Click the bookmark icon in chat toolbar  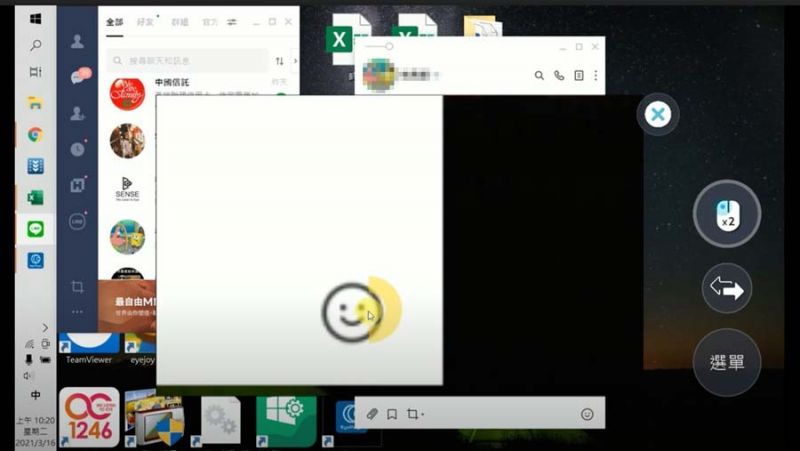coord(392,414)
